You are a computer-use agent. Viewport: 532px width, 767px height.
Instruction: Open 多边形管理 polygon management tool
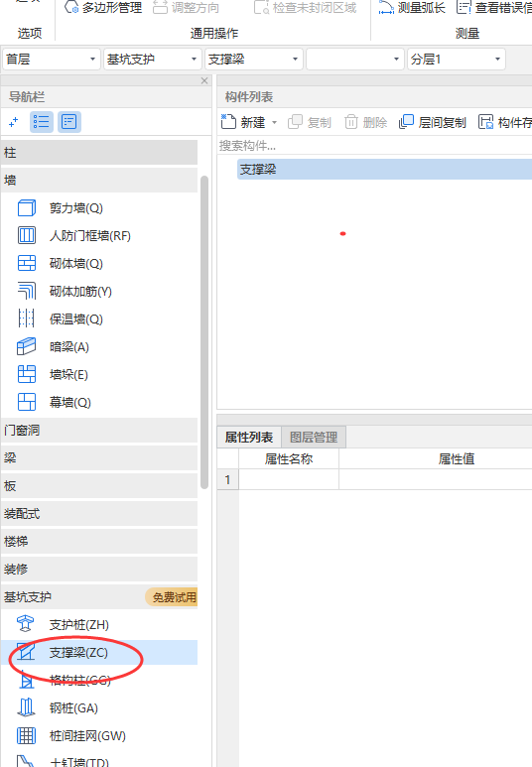click(103, 7)
